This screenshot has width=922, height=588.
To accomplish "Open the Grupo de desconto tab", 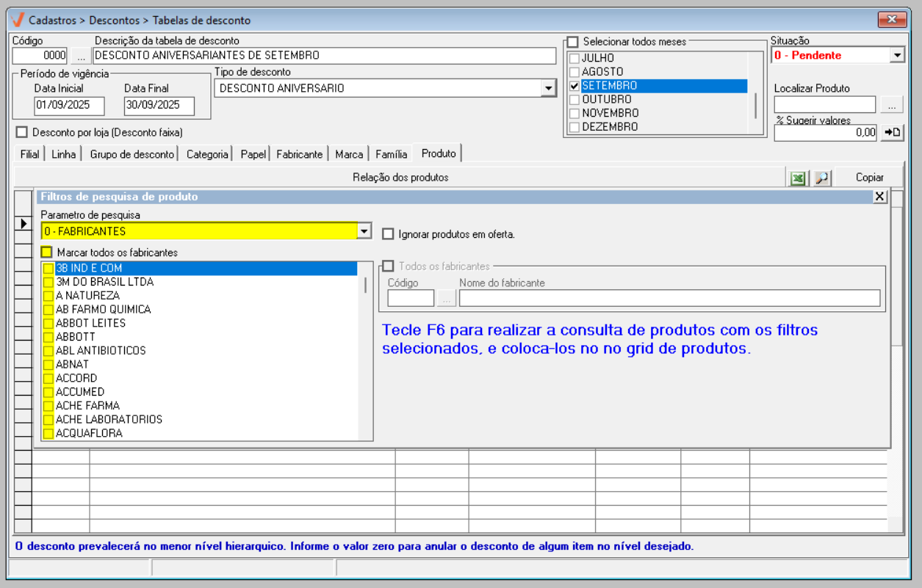I will coord(132,154).
